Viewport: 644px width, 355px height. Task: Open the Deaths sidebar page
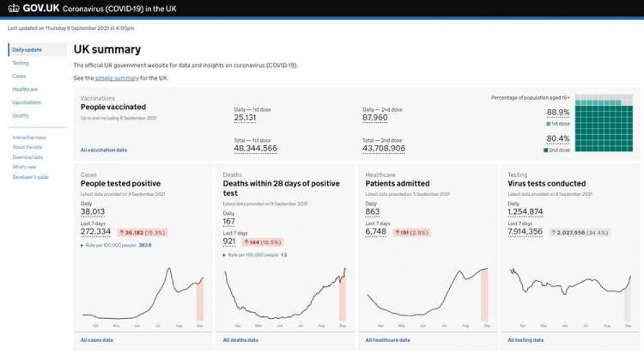click(x=20, y=116)
